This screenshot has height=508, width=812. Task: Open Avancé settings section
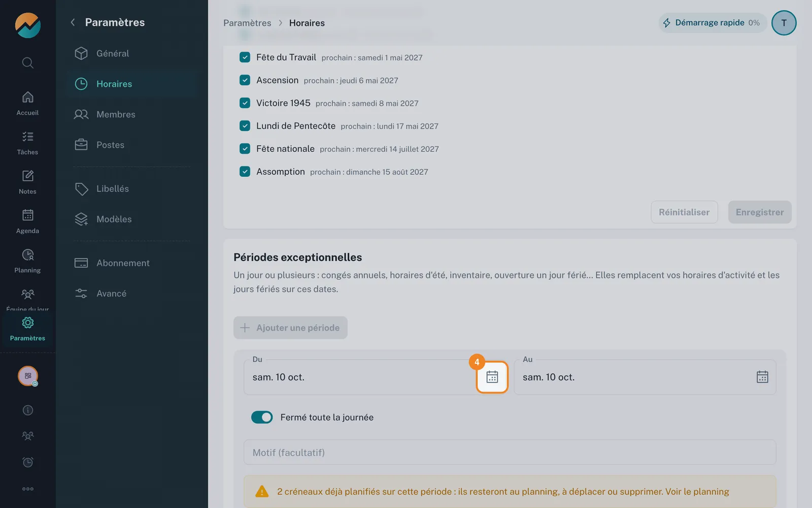[x=132, y=293]
